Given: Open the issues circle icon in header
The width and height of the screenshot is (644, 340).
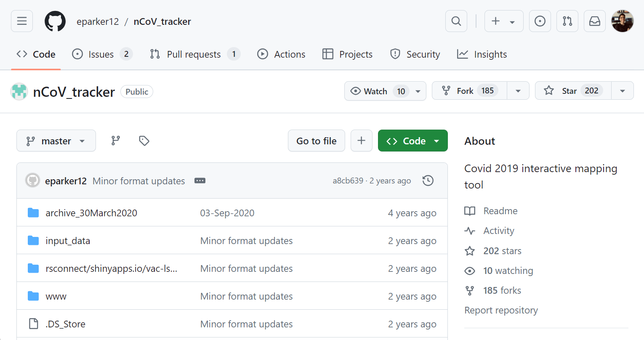Looking at the screenshot, I should click(x=540, y=21).
